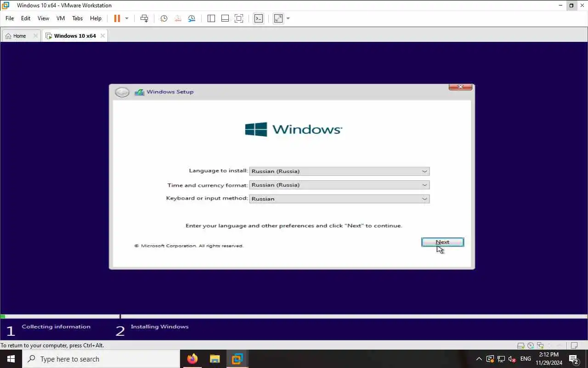The width and height of the screenshot is (588, 368).
Task: Expand the Language to install dropdown
Action: (x=424, y=171)
